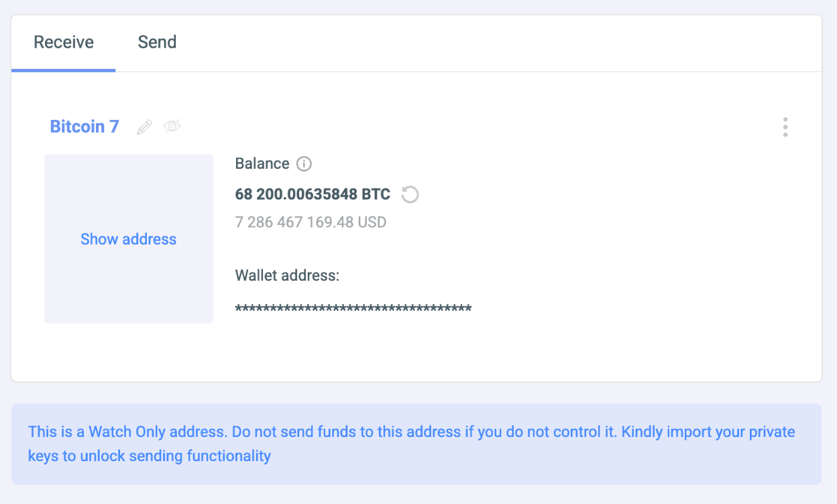Click the blue underline beneath the Receive tab
This screenshot has width=837, height=504.
click(x=63, y=70)
